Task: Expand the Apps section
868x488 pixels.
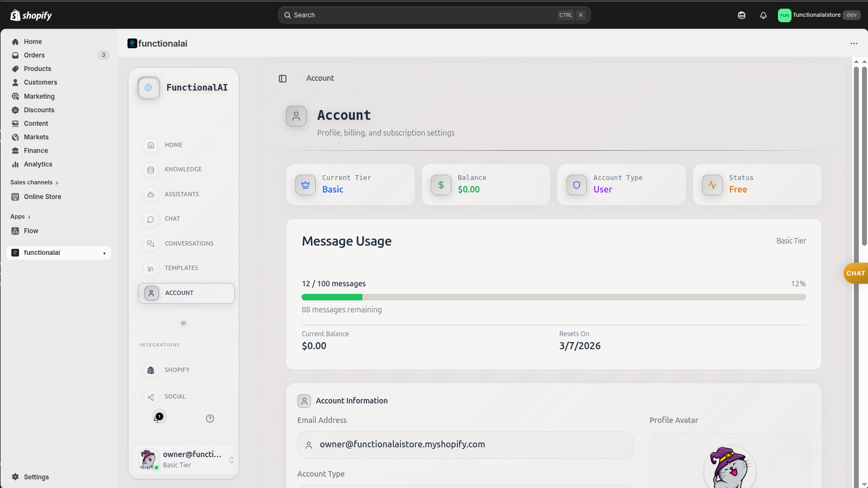Action: [20, 216]
